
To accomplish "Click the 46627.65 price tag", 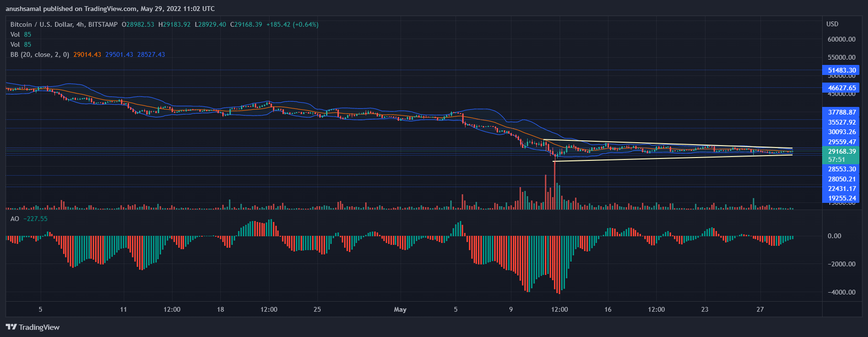I will point(841,88).
